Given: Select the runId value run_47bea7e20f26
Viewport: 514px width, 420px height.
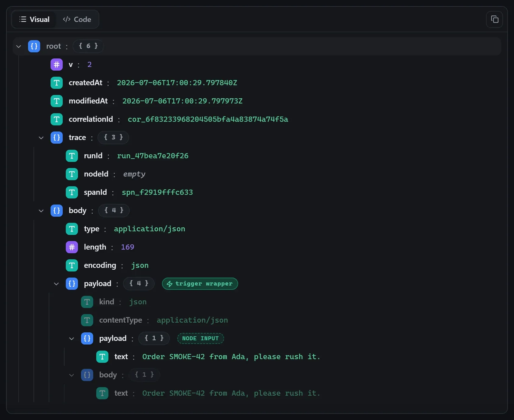Looking at the screenshot, I should point(153,156).
